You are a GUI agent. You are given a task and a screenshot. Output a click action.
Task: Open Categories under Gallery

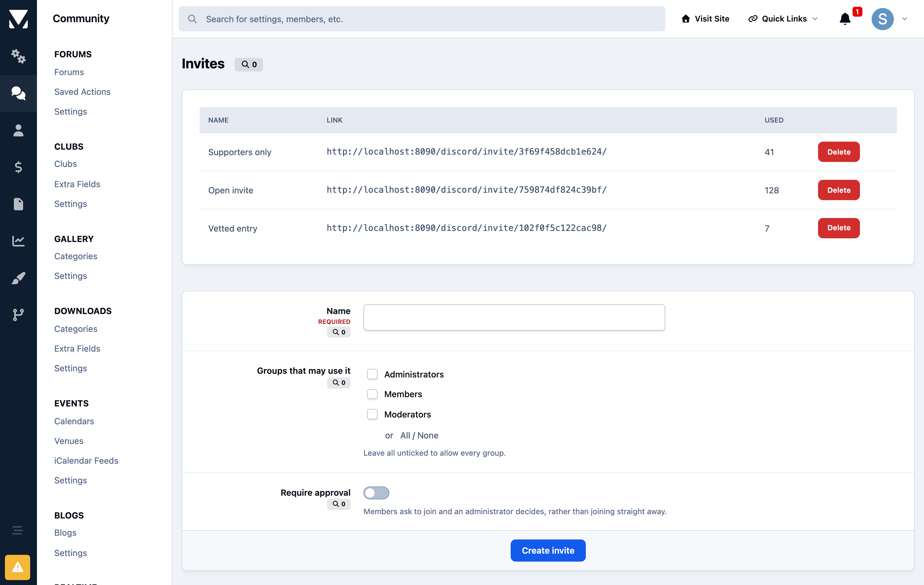coord(75,256)
